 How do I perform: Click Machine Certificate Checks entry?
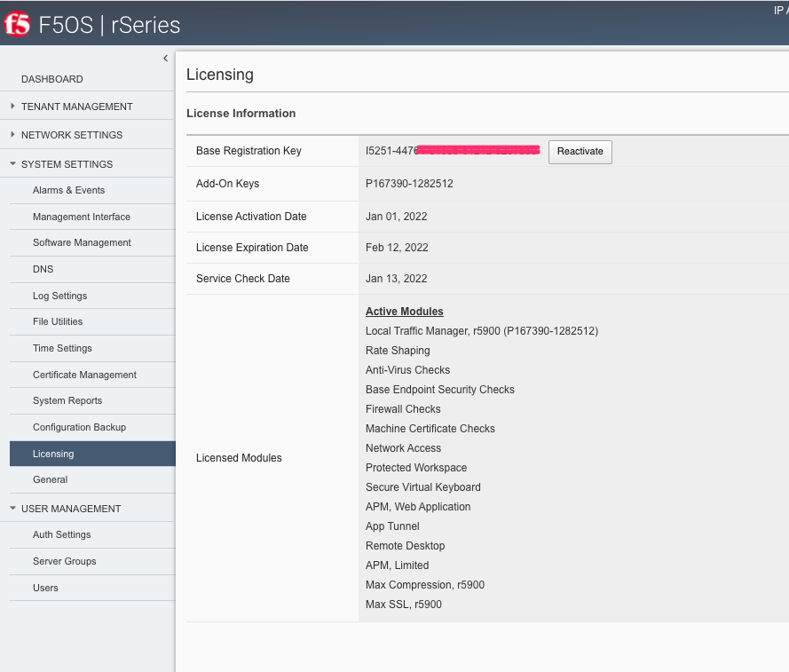pos(430,429)
